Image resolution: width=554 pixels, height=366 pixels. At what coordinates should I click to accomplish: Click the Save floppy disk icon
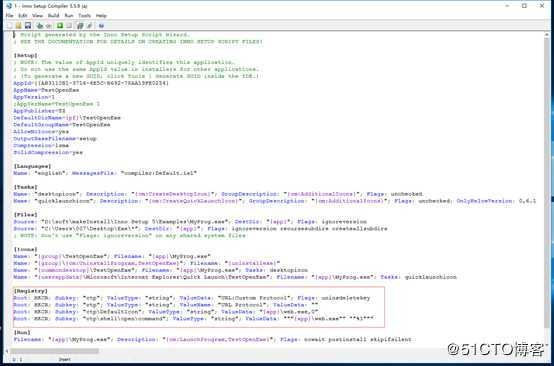coord(28,25)
